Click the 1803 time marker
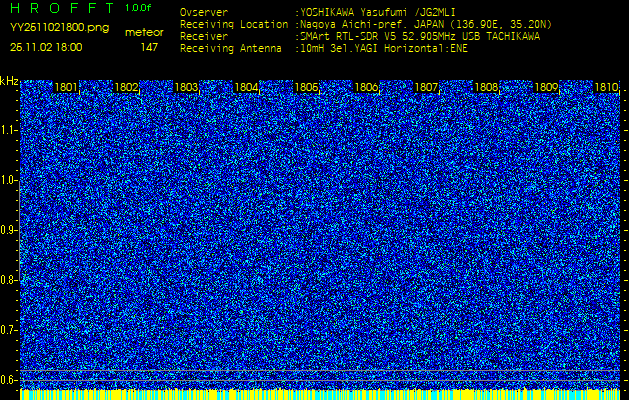This screenshot has height=400, width=629. tap(186, 87)
